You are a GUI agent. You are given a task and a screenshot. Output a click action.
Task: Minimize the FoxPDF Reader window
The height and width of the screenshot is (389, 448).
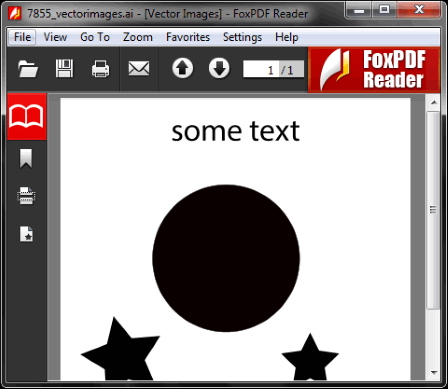pyautogui.click(x=359, y=10)
